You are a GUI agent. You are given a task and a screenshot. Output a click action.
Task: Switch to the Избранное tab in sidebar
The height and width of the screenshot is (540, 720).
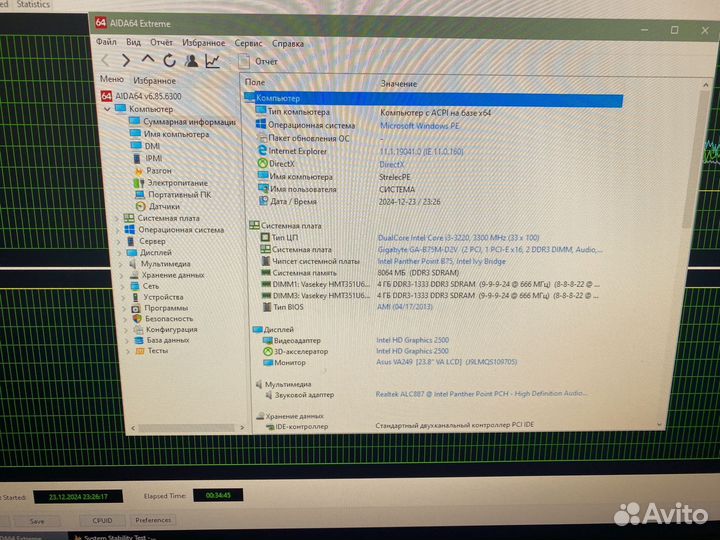click(x=154, y=80)
